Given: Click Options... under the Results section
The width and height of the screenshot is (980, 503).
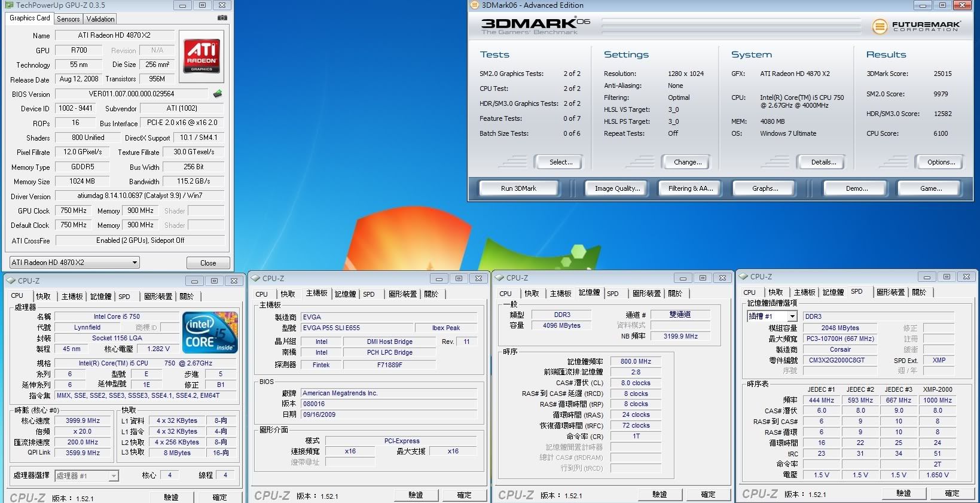Looking at the screenshot, I should [x=941, y=162].
